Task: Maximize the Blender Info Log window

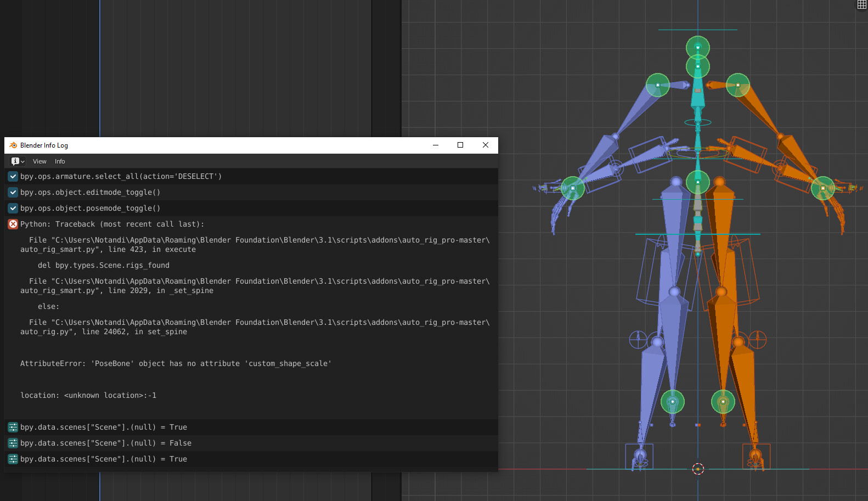Action: coord(460,145)
